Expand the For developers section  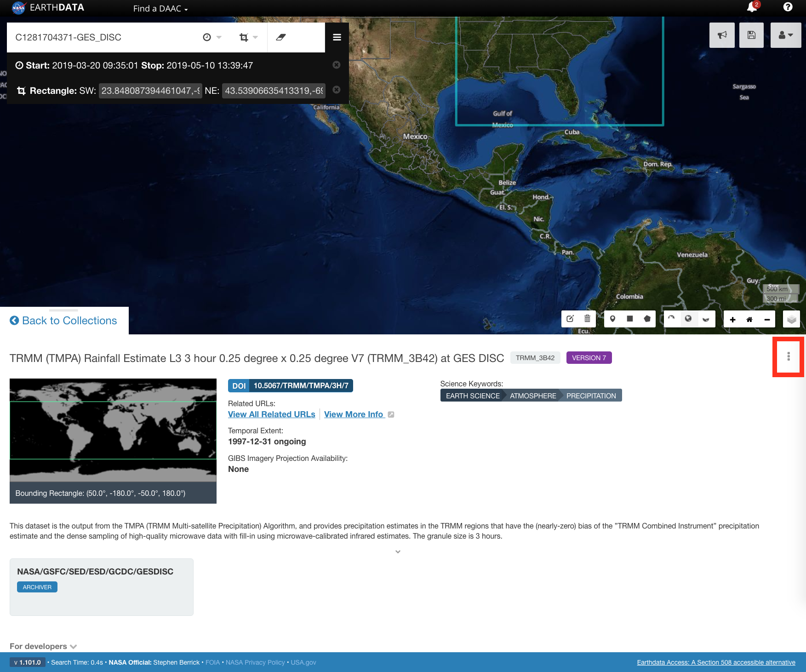click(43, 646)
